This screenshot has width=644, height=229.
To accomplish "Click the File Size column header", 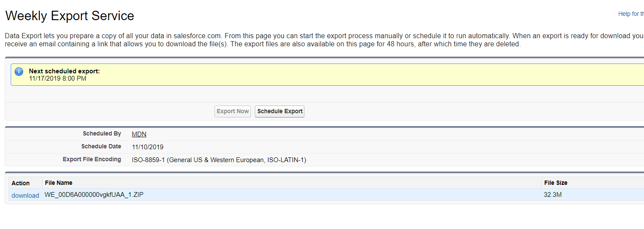I will [556, 183].
